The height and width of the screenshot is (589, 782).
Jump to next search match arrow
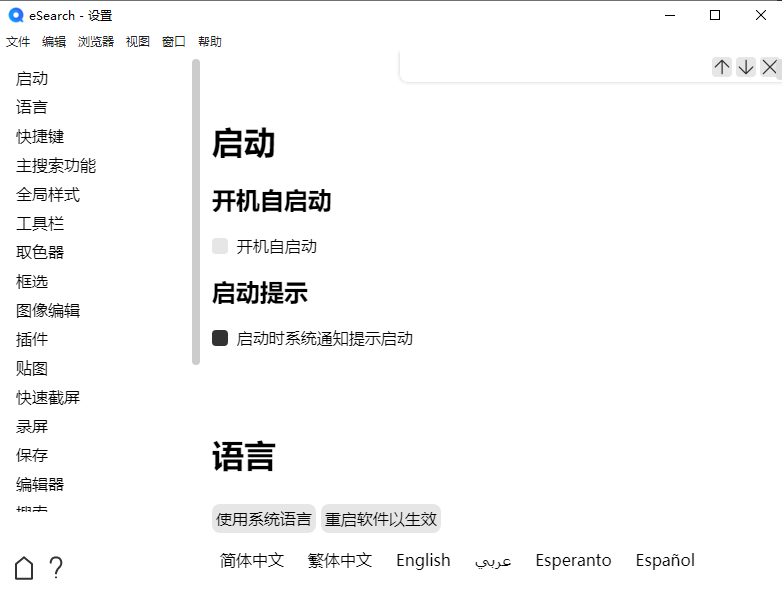coord(746,67)
